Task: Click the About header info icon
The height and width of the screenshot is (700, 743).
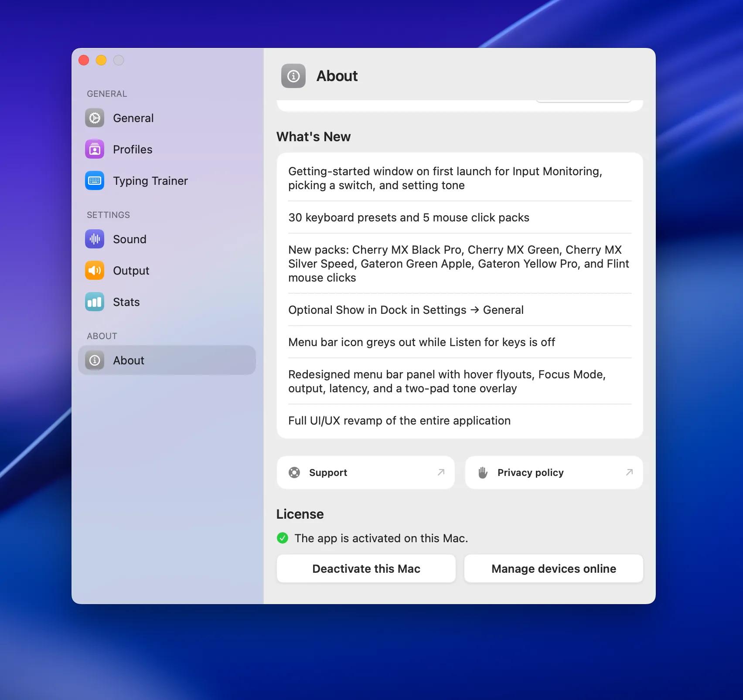Action: pyautogui.click(x=293, y=76)
